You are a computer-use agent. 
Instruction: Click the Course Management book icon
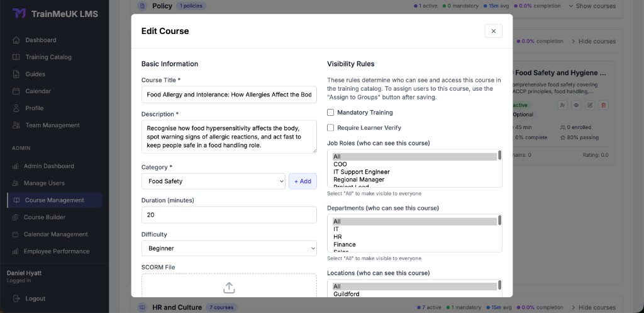[16, 200]
